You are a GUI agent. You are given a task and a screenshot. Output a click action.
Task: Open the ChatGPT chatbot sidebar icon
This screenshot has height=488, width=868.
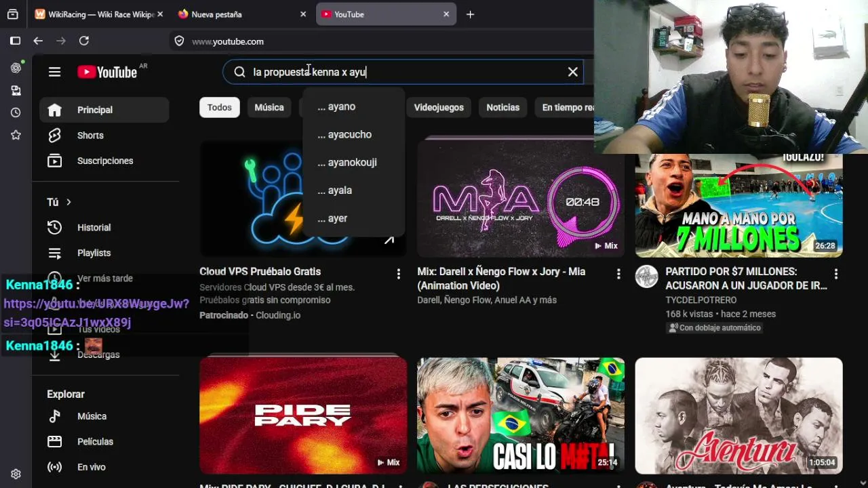[x=16, y=68]
